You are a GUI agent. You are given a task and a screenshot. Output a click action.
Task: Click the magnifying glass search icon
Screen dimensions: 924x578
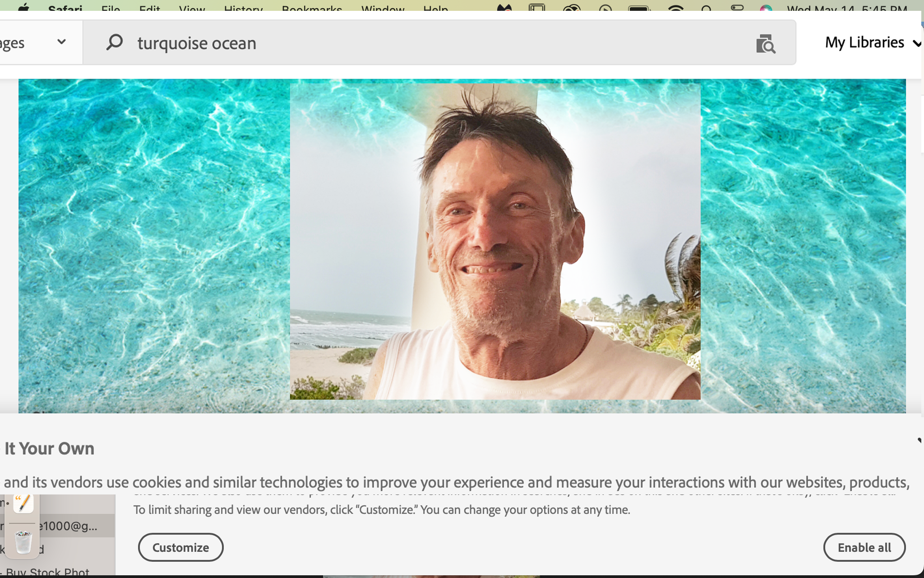115,42
